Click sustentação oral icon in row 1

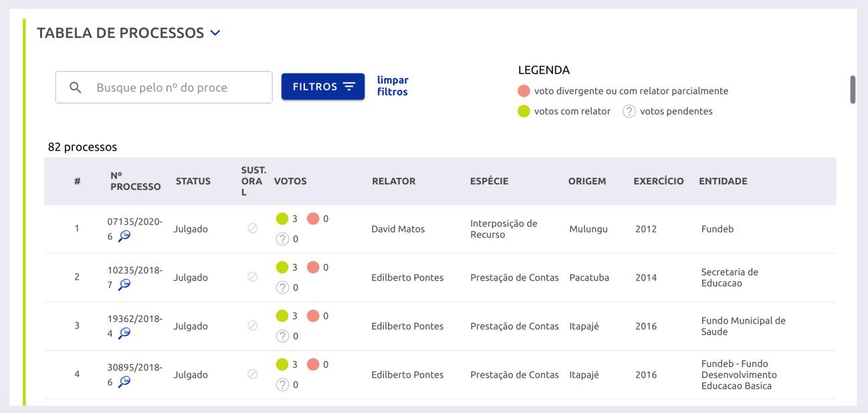(252, 229)
